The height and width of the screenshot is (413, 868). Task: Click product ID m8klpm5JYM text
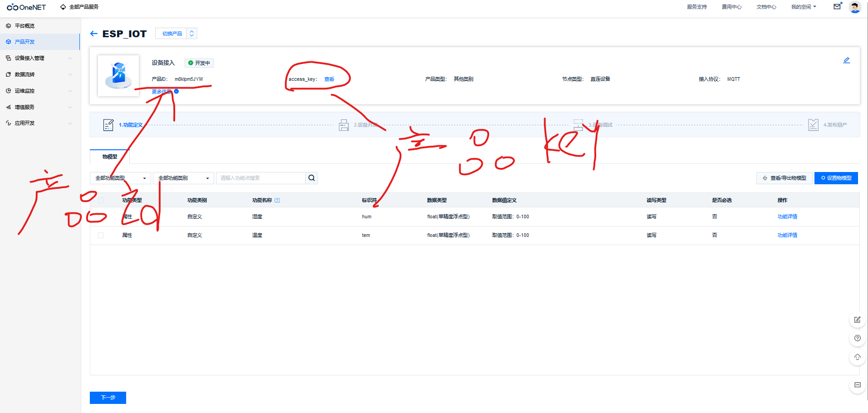pos(189,79)
